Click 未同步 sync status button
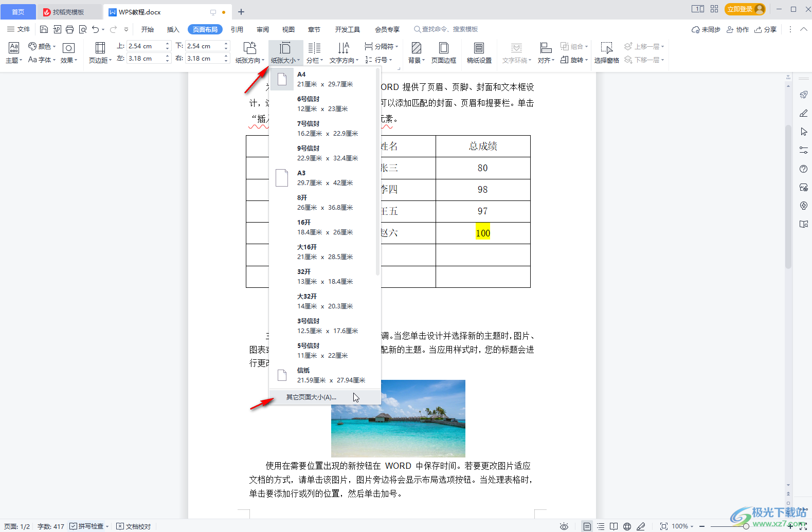The height and width of the screenshot is (532, 812). pos(706,29)
